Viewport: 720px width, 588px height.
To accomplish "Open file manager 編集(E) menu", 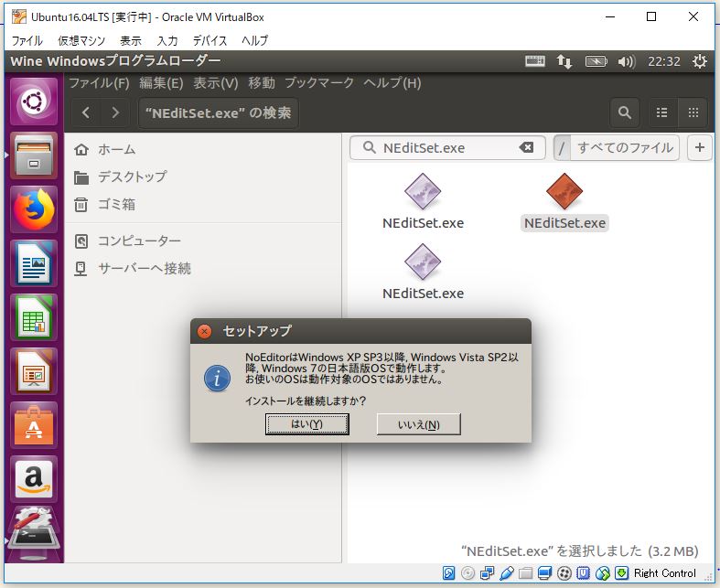I will click(161, 83).
